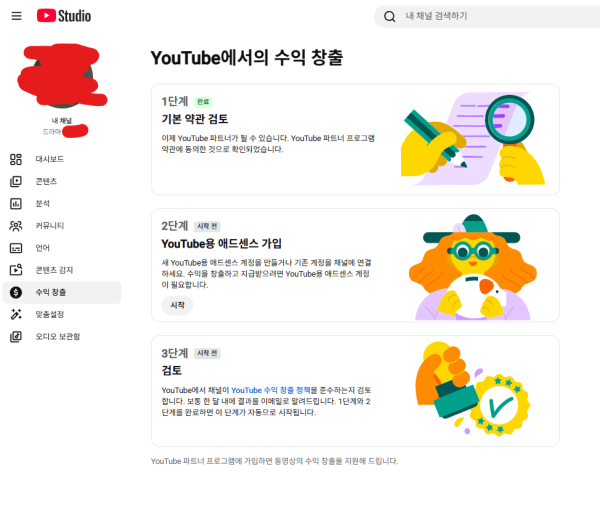This screenshot has height=528, width=600.
Task: Click the dashboard grid icon
Action: click(x=16, y=159)
